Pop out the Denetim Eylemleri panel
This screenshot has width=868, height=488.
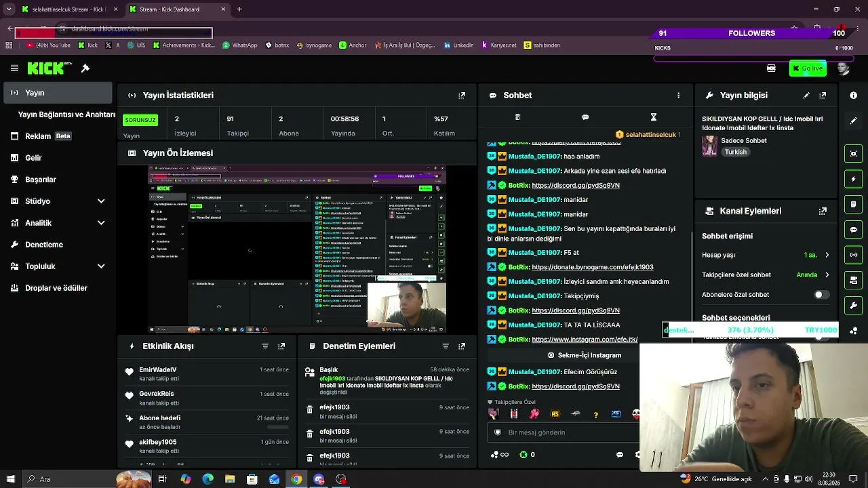click(462, 346)
